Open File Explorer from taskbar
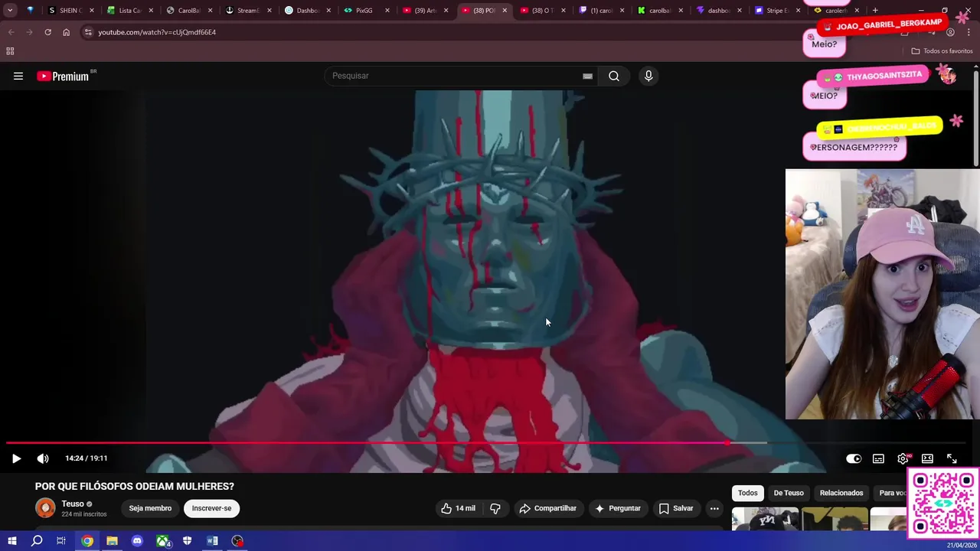The width and height of the screenshot is (980, 551). coord(112,541)
